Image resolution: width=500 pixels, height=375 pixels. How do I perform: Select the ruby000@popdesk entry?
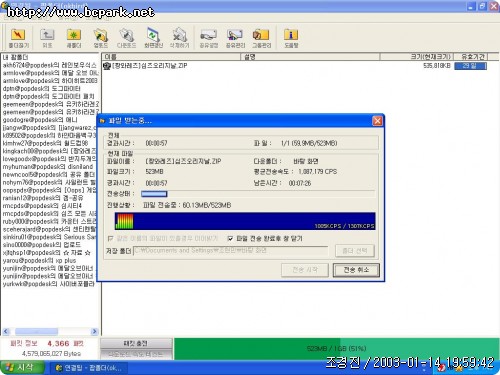tap(49, 221)
